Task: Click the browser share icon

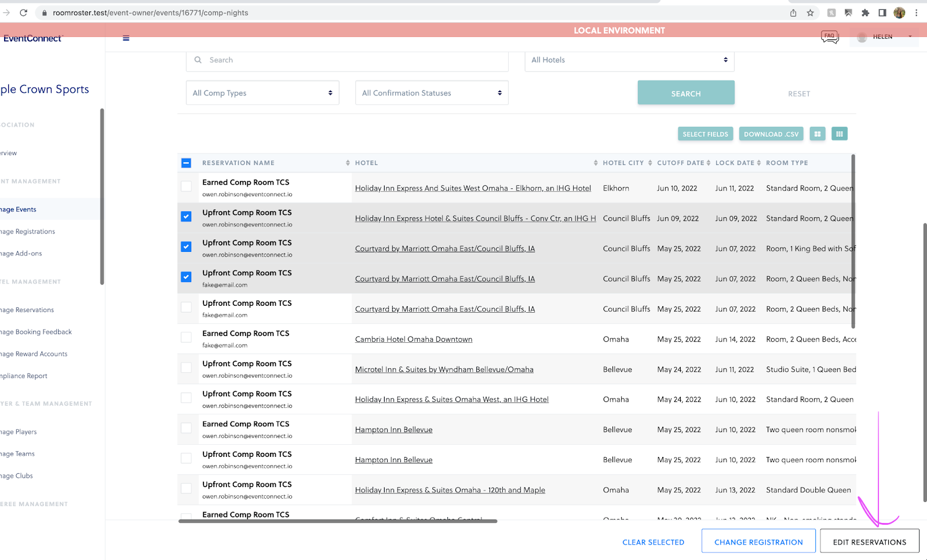Action: point(793,13)
